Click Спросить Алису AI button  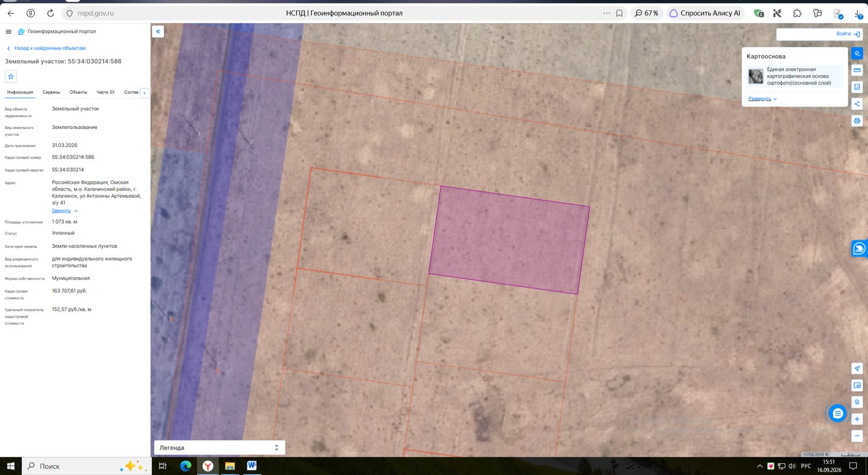coord(705,13)
